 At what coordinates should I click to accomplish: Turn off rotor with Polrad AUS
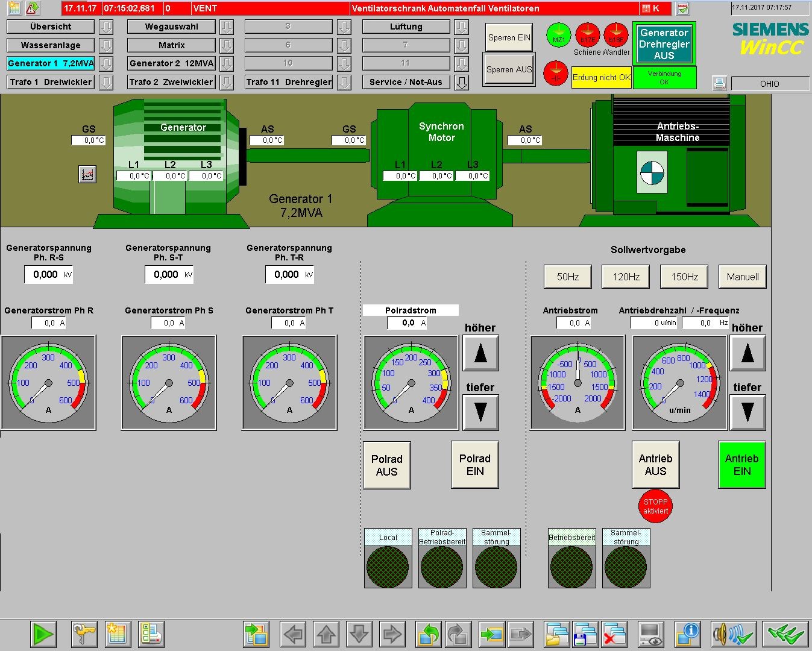[386, 465]
